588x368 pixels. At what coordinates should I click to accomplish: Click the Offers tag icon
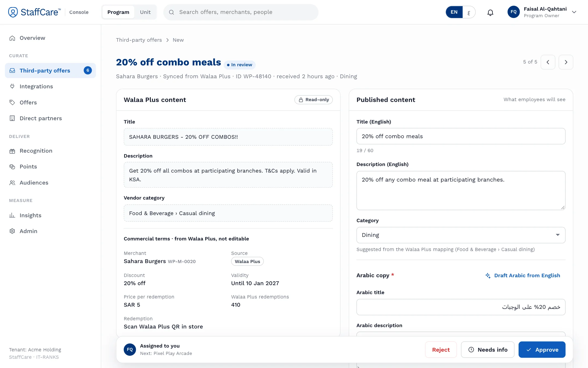tap(12, 102)
